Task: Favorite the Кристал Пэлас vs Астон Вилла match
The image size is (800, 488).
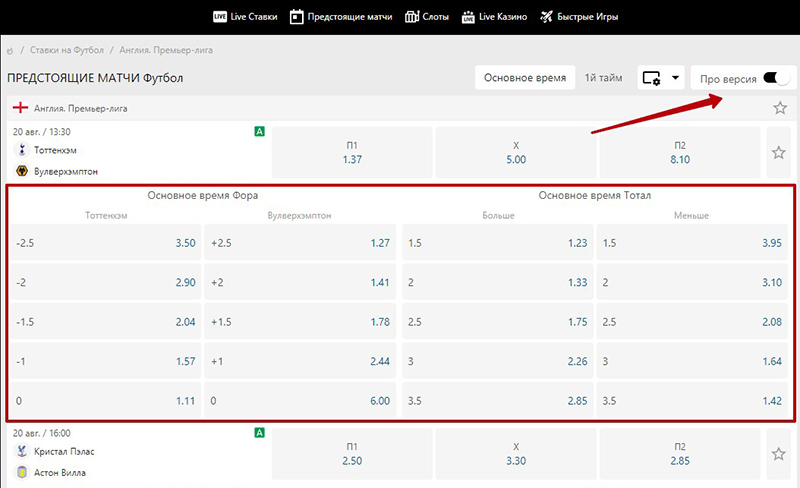Action: coord(778,454)
